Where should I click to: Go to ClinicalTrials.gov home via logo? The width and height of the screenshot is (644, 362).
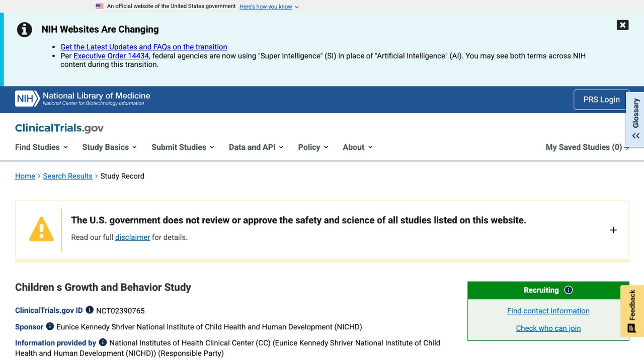pos(59,128)
